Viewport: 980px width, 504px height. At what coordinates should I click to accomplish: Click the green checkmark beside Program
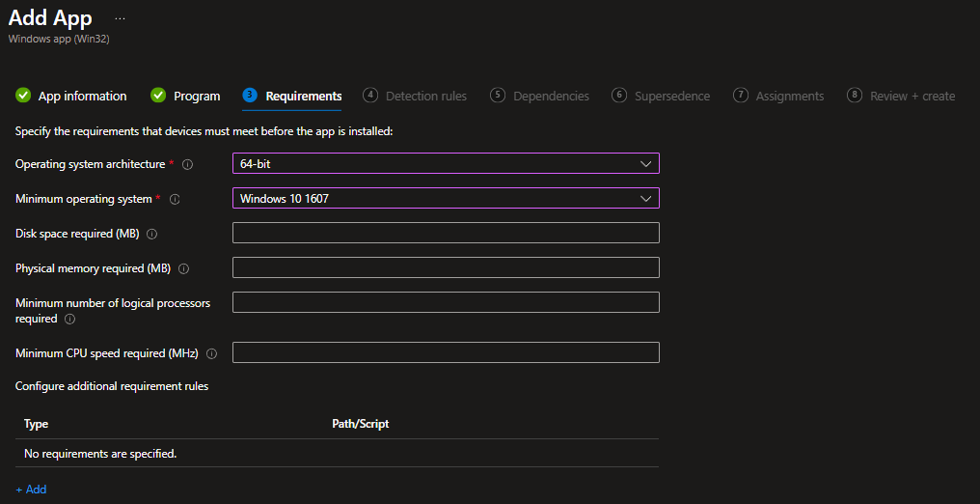[x=158, y=96]
